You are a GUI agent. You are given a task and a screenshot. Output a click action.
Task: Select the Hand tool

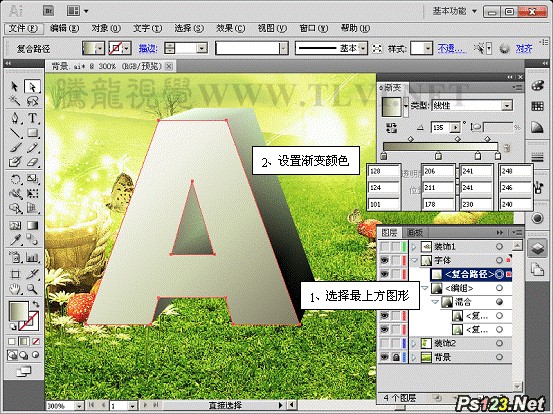(x=15, y=290)
